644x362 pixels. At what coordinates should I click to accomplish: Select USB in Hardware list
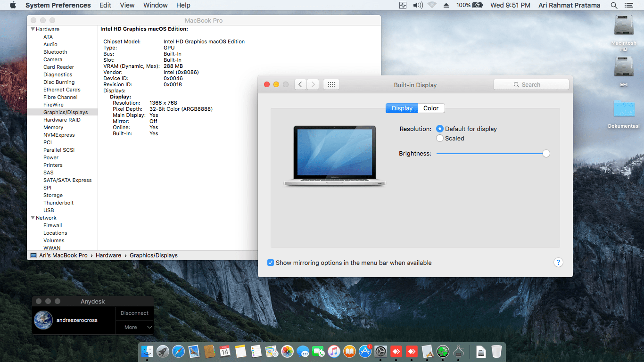49,210
